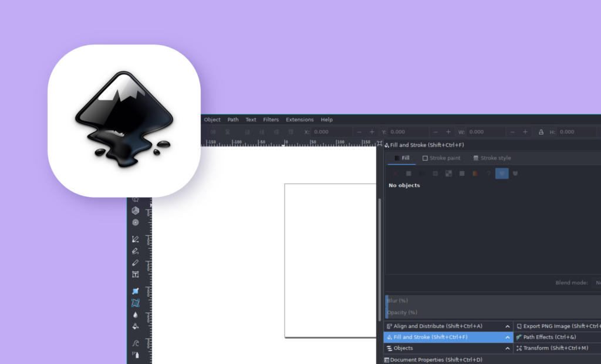Decrease W value with minus button
Viewport: 601px width, 364px height.
[512, 132]
